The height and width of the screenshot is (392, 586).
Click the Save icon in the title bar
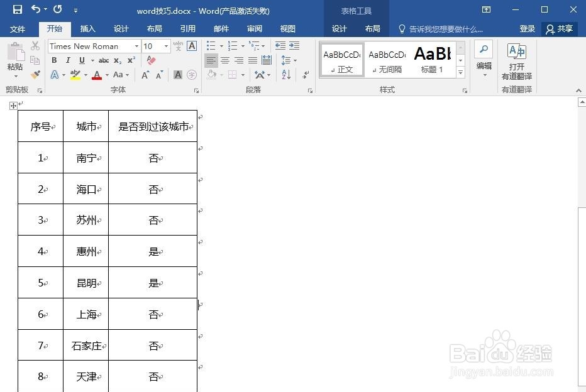[x=17, y=10]
